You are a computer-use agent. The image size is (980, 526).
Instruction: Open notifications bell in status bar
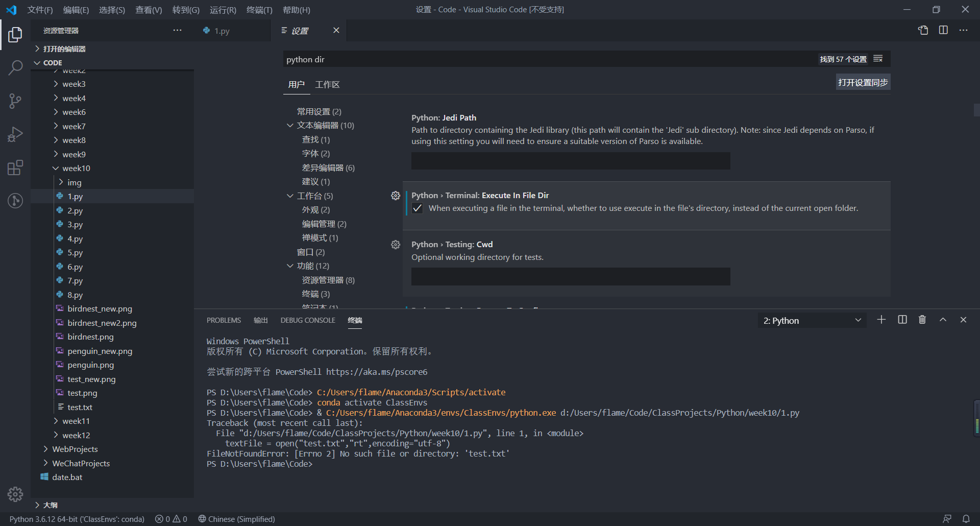coord(966,519)
